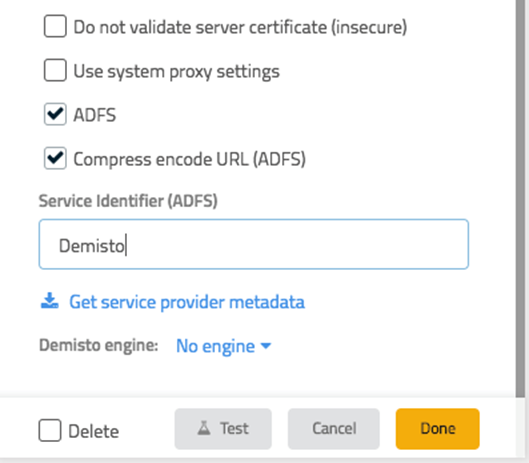Focus the Service Identifier (ADFS) text field
This screenshot has width=529, height=463.
[x=254, y=244]
